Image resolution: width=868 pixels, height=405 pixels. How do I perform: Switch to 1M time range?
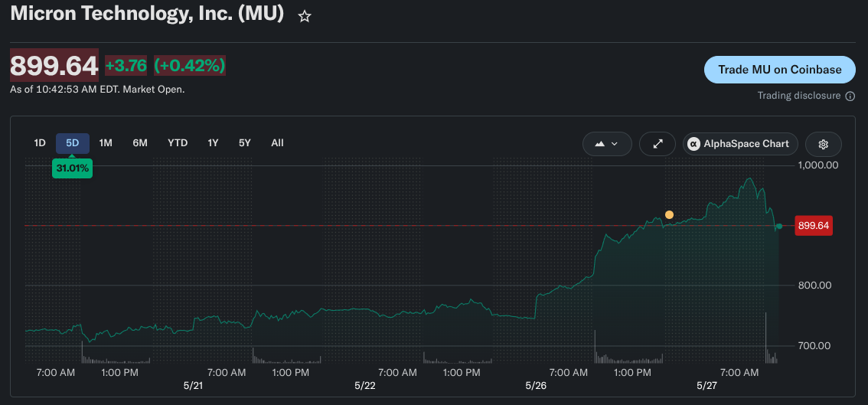pos(106,143)
